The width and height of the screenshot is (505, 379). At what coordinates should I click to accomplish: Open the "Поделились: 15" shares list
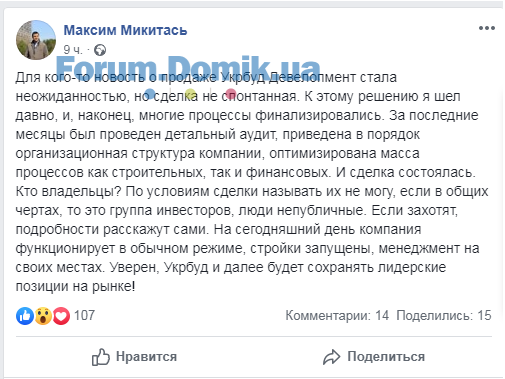444,315
